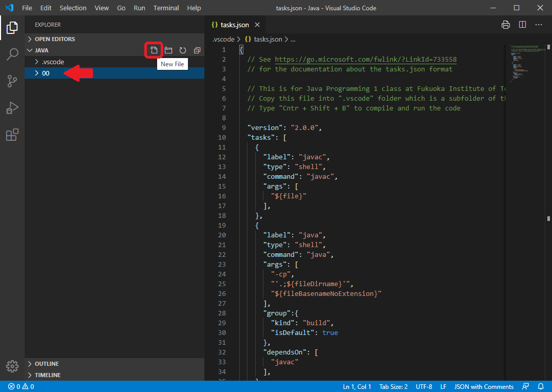552x392 pixels.
Task: Open the Terminal menu
Action: click(166, 8)
